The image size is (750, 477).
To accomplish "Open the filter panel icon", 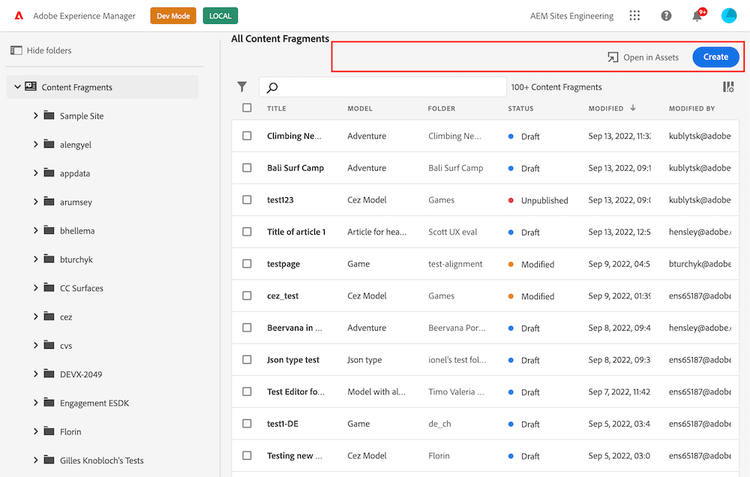I will pyautogui.click(x=242, y=87).
